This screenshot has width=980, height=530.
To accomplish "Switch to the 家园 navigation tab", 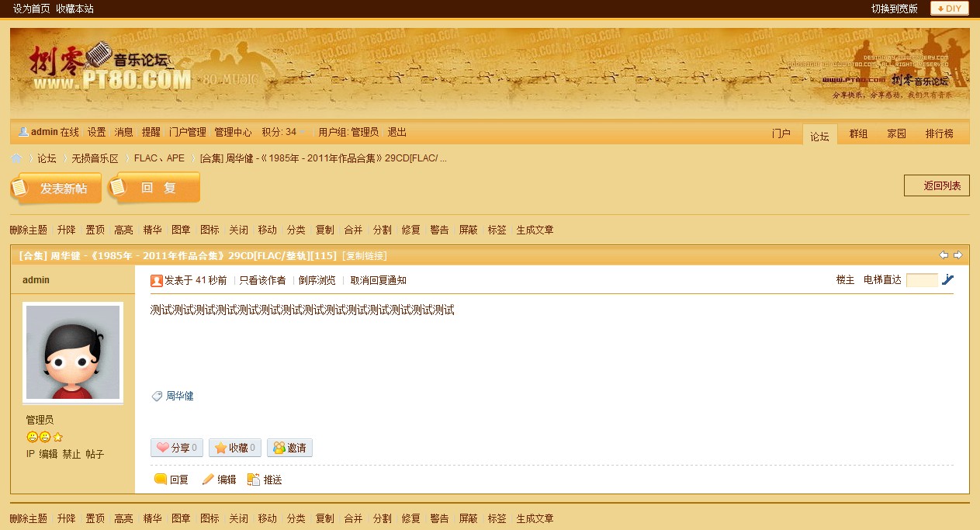I will [x=896, y=133].
